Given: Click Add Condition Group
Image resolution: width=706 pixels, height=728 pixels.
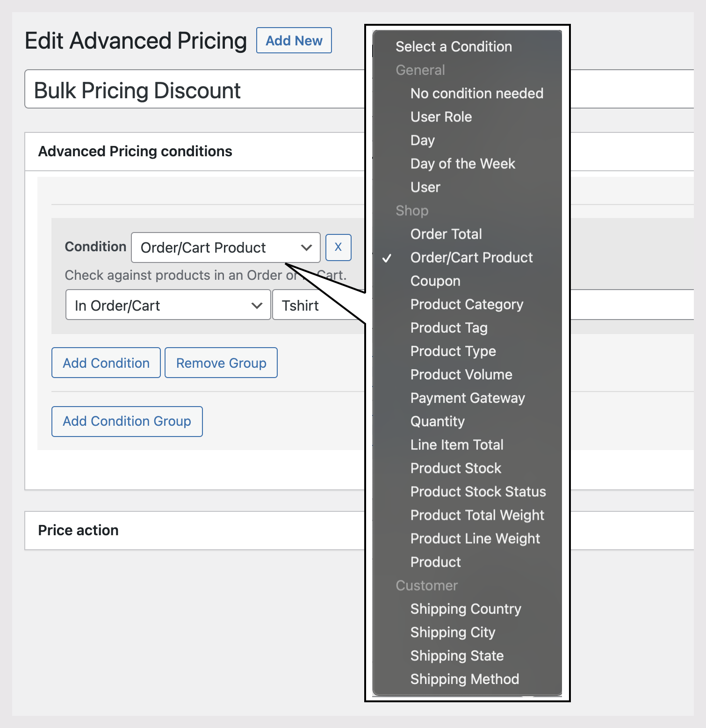Looking at the screenshot, I should coord(127,421).
